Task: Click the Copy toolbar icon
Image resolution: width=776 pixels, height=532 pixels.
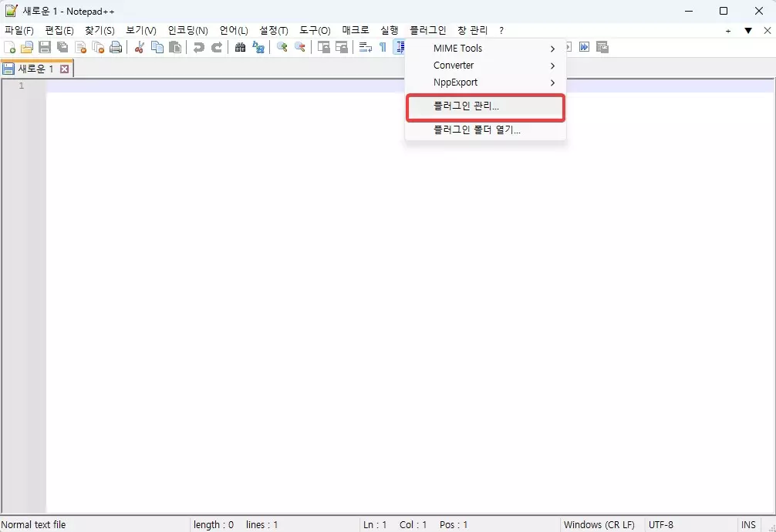Action: pos(157,48)
